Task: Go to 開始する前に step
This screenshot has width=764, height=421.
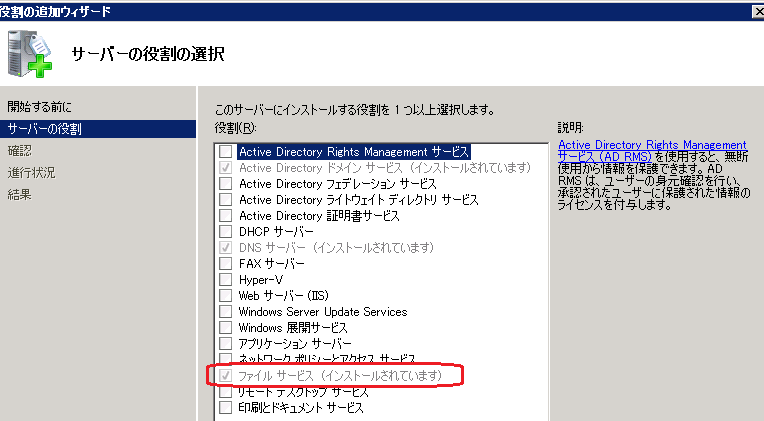Action: click(x=40, y=107)
